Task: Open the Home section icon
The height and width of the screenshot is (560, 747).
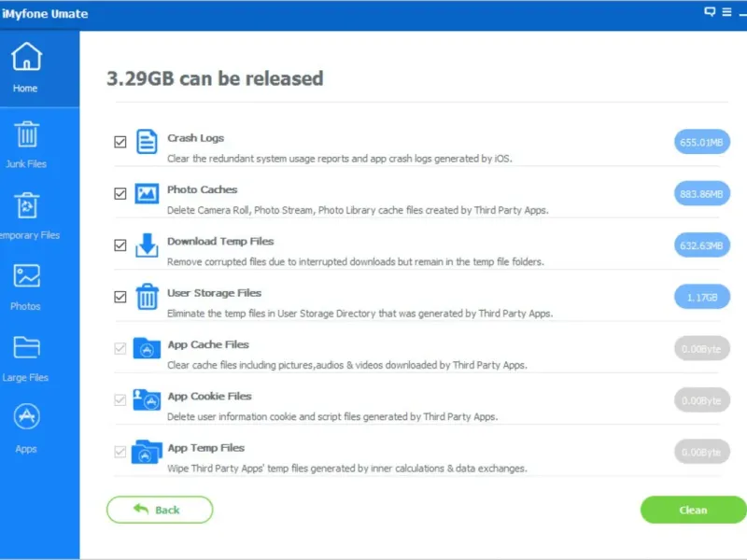Action: pos(27,57)
